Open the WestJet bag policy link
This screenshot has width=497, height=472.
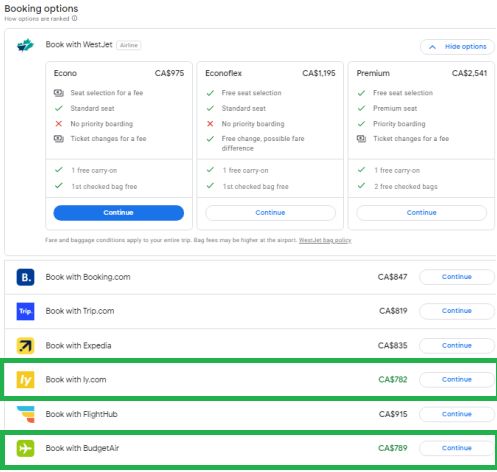pos(325,240)
